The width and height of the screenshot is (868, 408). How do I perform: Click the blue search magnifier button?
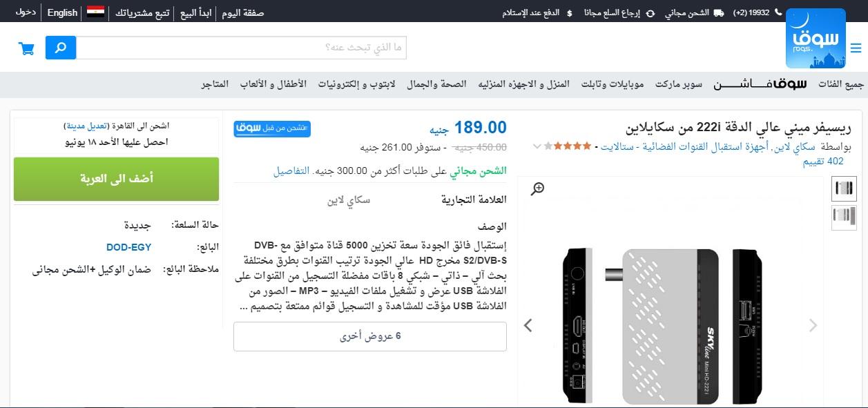[61, 48]
